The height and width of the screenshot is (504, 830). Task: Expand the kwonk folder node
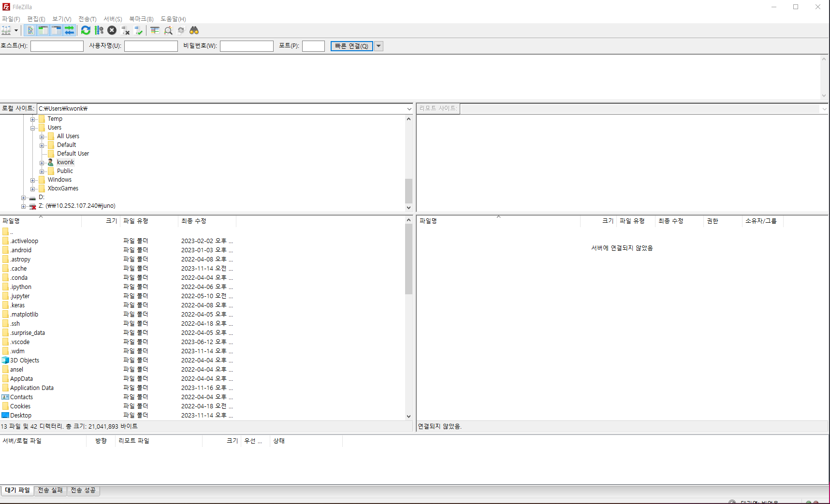tap(42, 163)
